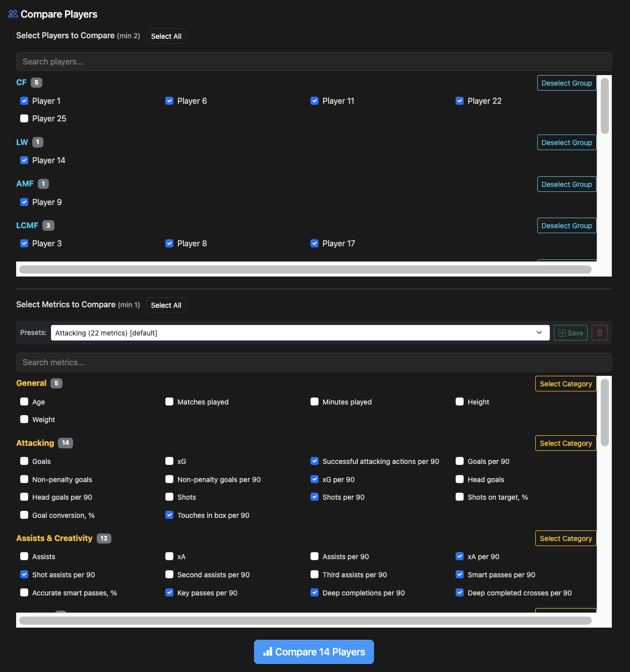Uncheck the Player 1 checkbox
The height and width of the screenshot is (672, 630).
pyautogui.click(x=24, y=101)
